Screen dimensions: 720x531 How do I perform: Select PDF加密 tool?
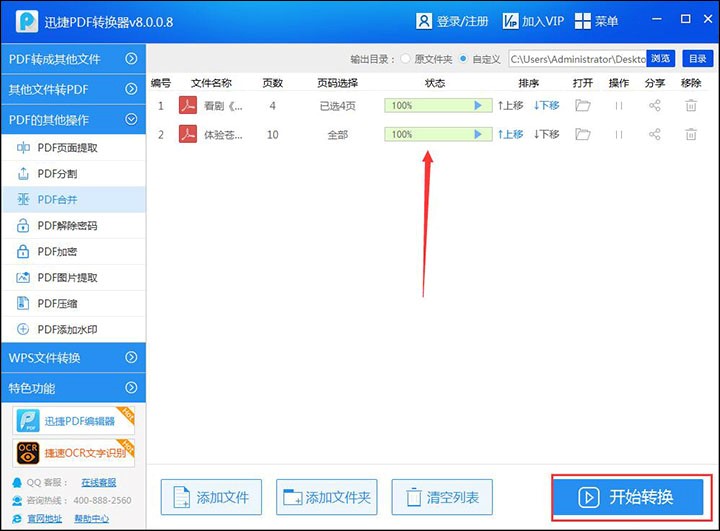(x=73, y=251)
